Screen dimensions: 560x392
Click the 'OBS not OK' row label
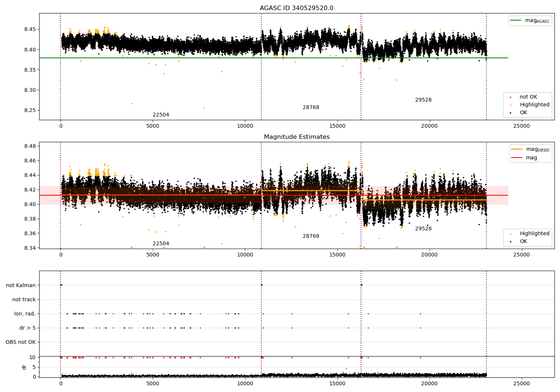pos(21,342)
